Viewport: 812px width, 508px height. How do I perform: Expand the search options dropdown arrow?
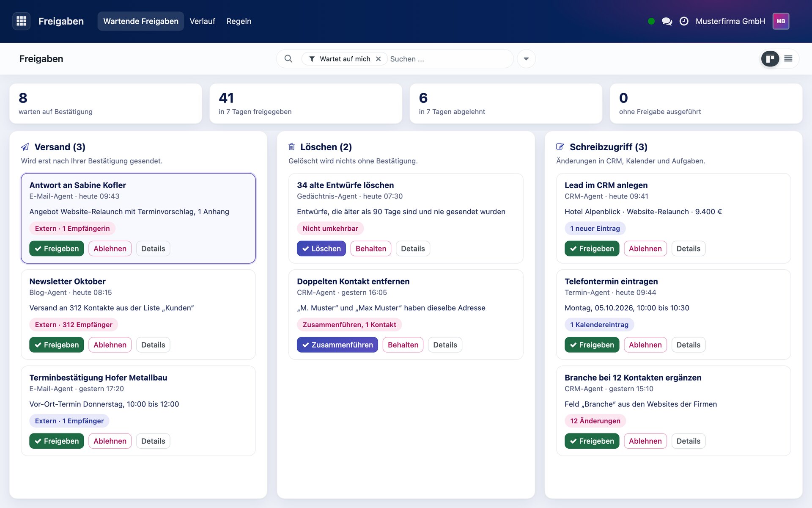tap(526, 59)
